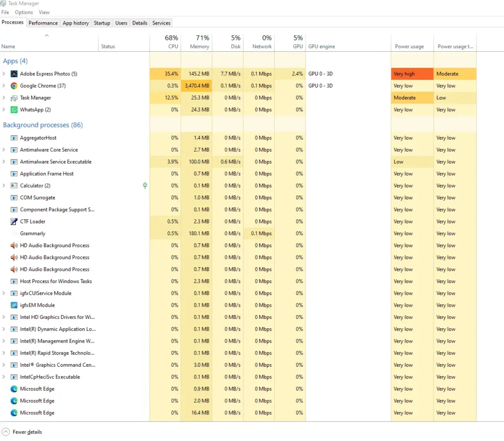This screenshot has width=504, height=441.
Task: Sort by the GPU engine column header
Action: (348, 42)
